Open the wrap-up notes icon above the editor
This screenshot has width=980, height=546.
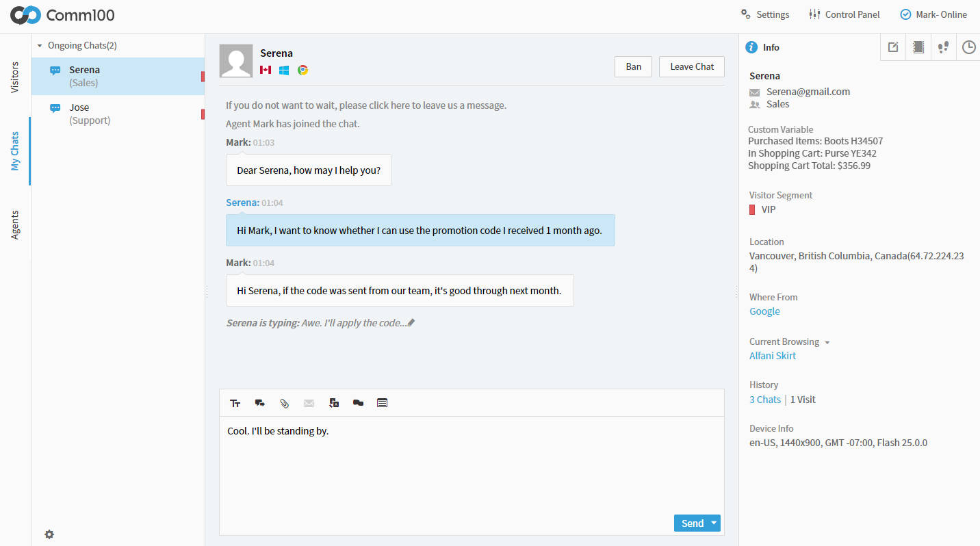(382, 402)
